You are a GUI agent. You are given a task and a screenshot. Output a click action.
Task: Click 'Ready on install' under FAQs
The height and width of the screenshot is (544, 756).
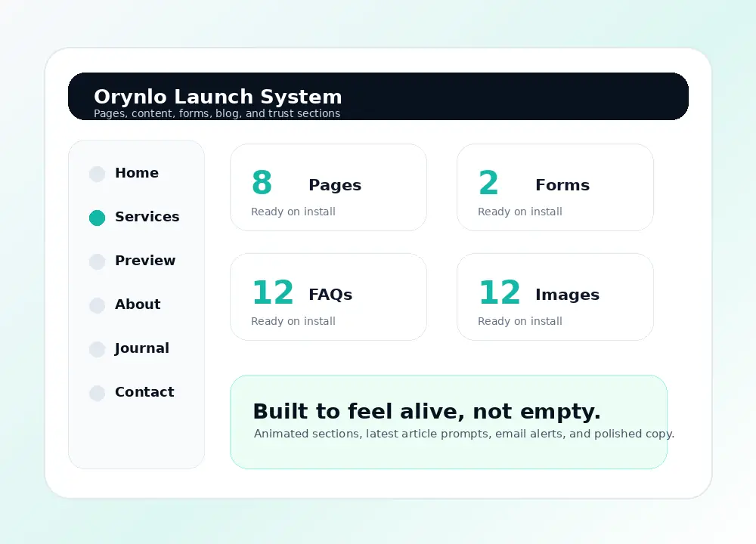click(x=293, y=321)
